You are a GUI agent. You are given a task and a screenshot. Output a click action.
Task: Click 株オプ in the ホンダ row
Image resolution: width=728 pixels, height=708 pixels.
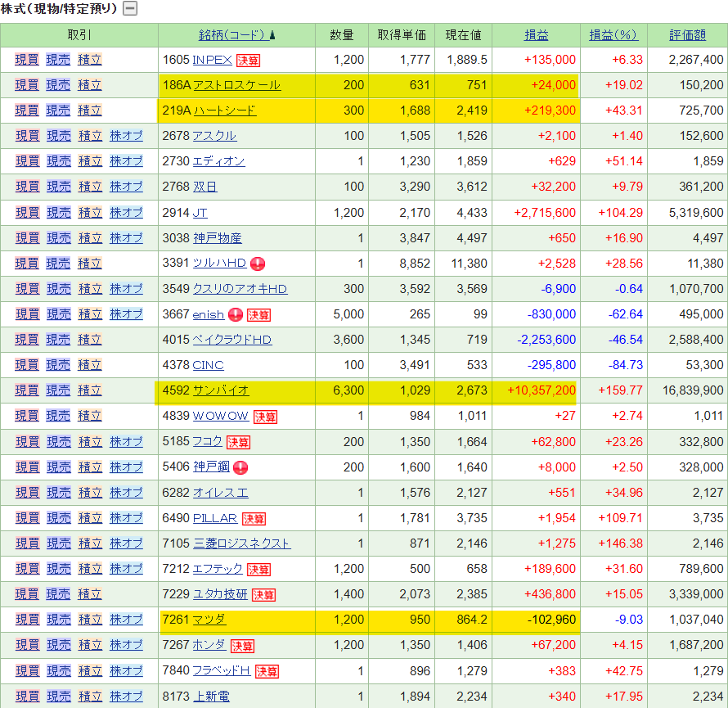(x=126, y=645)
